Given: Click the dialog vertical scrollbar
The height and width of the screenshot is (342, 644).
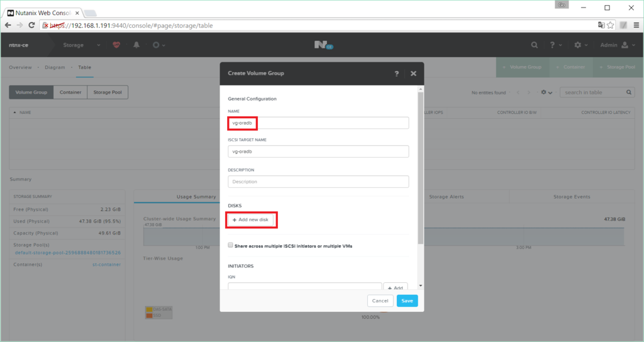Looking at the screenshot, I should 421,167.
